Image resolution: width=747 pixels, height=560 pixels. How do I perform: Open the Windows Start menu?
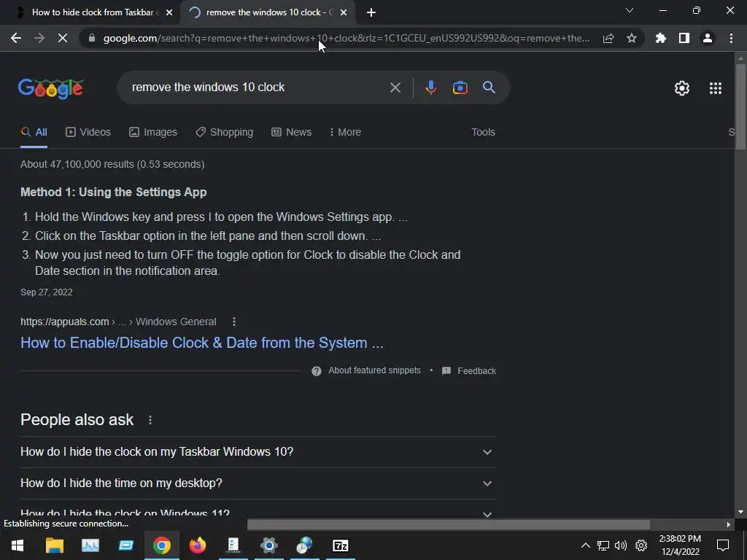[x=18, y=545]
